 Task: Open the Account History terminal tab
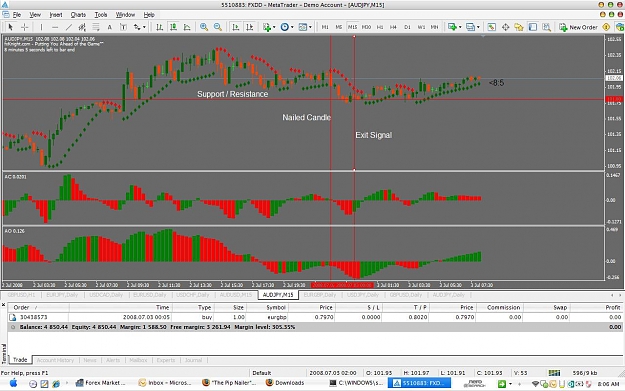point(55,360)
